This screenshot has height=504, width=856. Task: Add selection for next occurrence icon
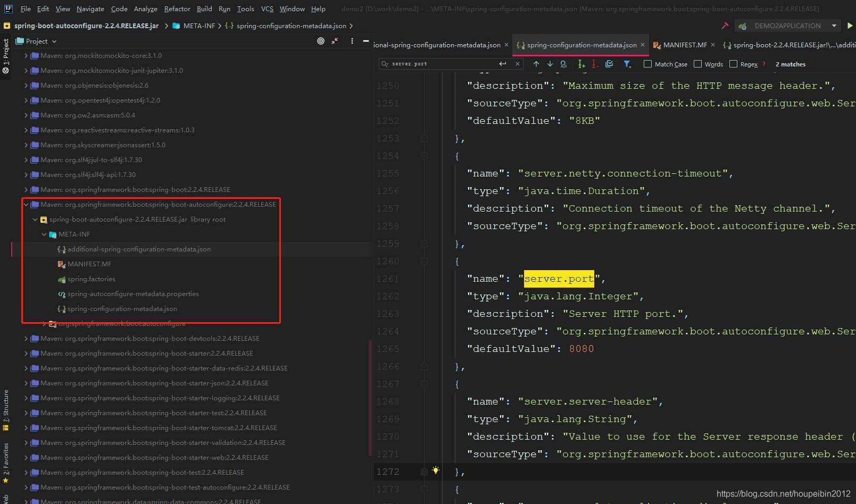click(x=581, y=64)
